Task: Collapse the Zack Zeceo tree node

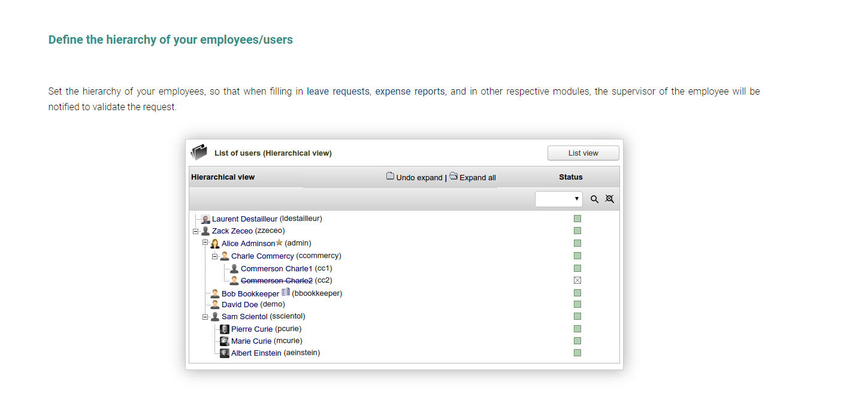Action: [x=195, y=231]
